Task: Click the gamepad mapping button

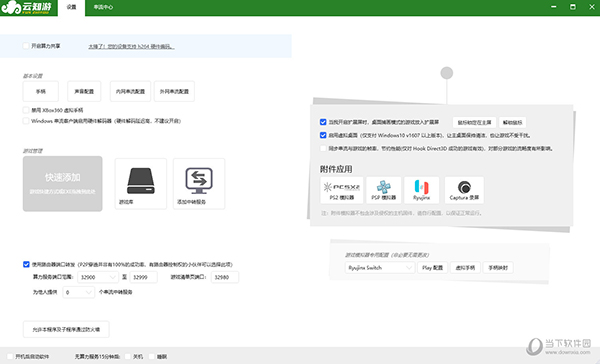Action: [498, 268]
